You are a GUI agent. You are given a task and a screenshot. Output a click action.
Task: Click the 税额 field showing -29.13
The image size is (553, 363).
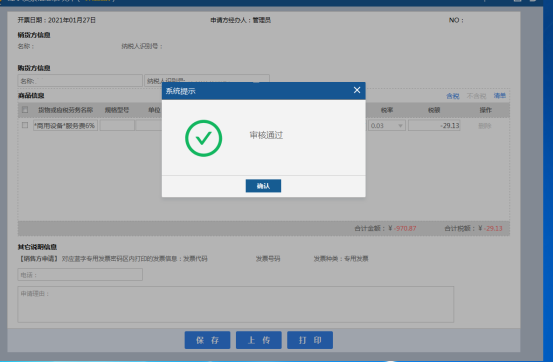tap(434, 126)
